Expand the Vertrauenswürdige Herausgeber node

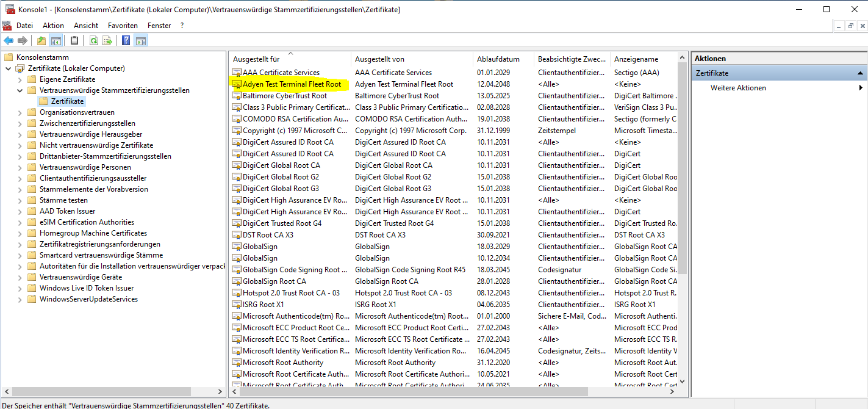pos(20,134)
